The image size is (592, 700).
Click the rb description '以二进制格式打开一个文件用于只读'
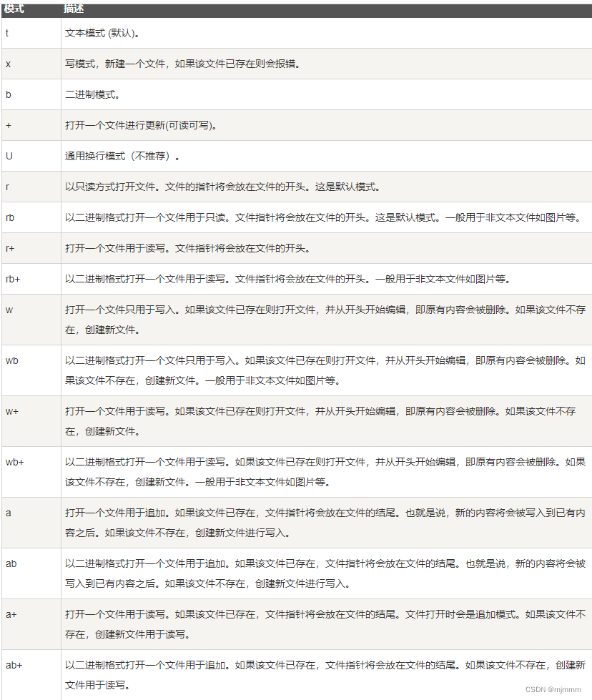[x=145, y=217]
